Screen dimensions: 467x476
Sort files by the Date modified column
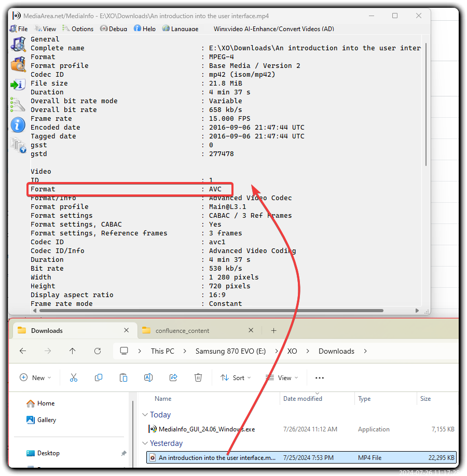click(x=303, y=399)
